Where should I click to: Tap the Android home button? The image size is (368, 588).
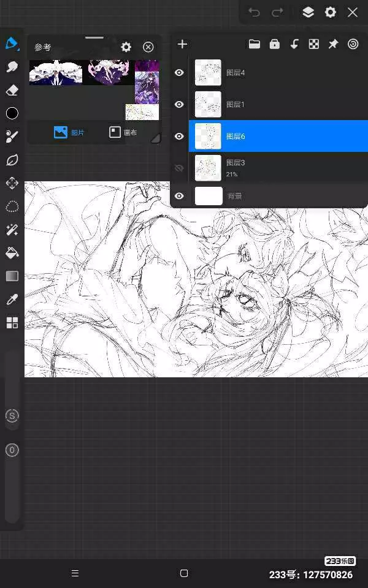(184, 573)
